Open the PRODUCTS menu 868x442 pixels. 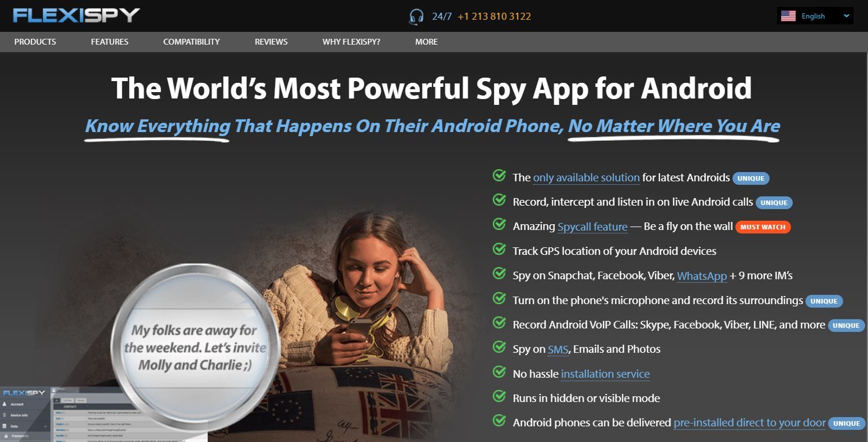click(x=35, y=42)
